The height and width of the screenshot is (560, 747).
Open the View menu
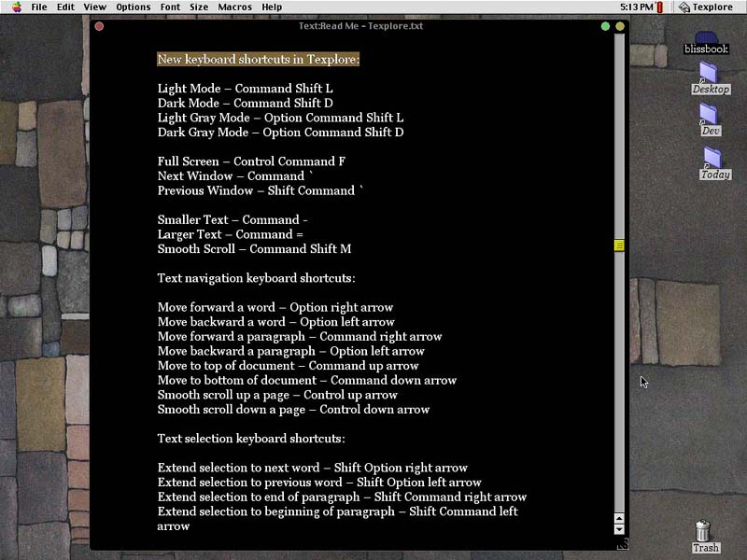[x=95, y=7]
